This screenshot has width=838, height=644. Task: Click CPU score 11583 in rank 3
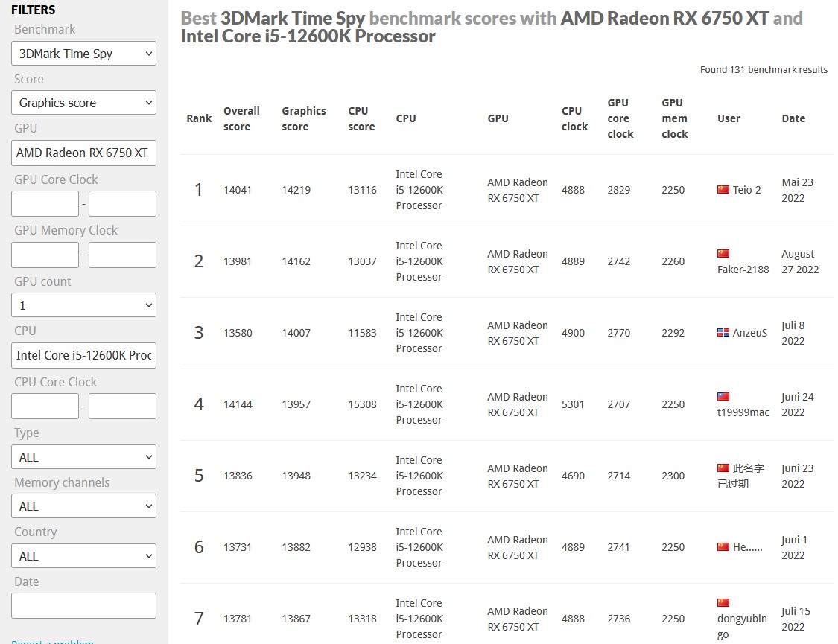(362, 333)
